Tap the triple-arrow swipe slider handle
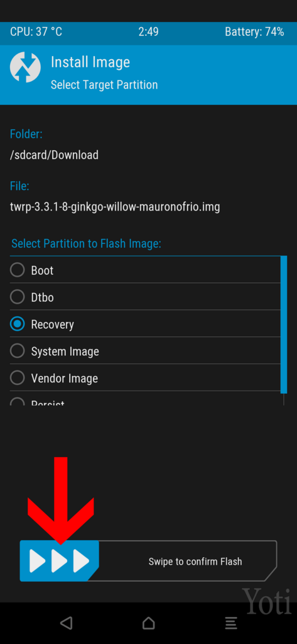Viewport: 297px width, 644px height. point(60,561)
